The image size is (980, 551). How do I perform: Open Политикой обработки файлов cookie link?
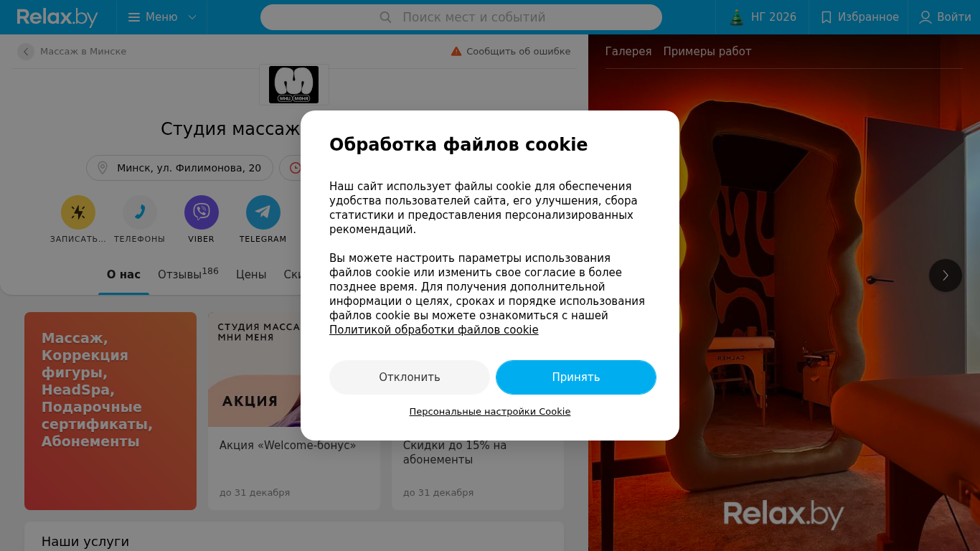coord(434,330)
